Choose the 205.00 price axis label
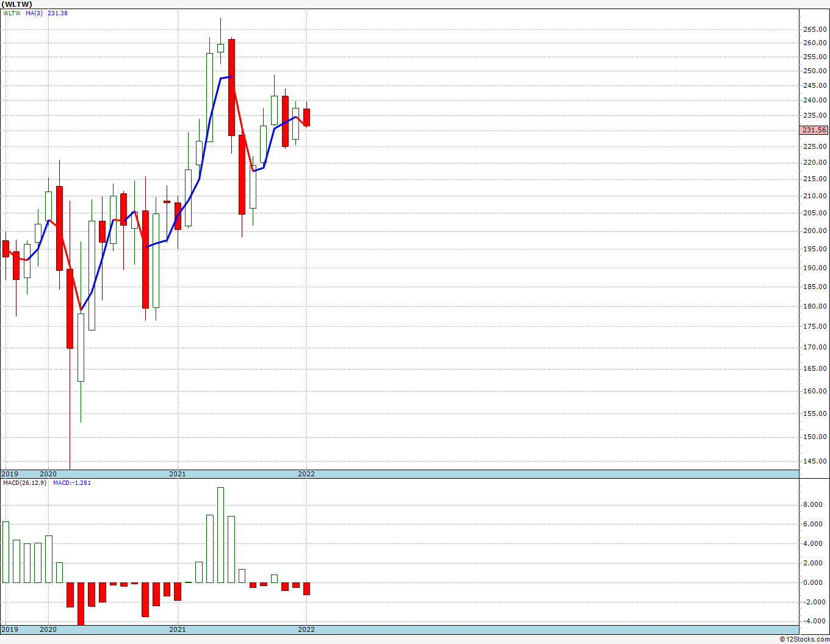This screenshot has width=830, height=644. click(x=815, y=213)
